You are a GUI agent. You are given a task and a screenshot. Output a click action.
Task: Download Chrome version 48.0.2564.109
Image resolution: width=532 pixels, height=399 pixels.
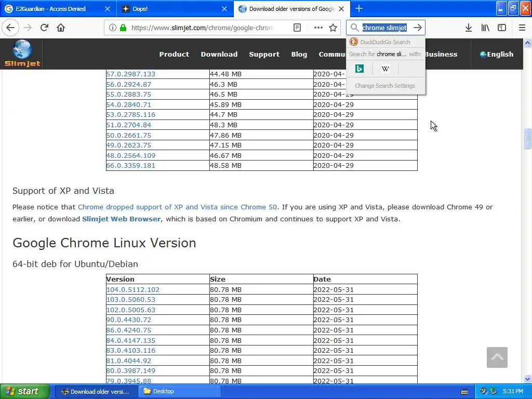[x=130, y=155]
